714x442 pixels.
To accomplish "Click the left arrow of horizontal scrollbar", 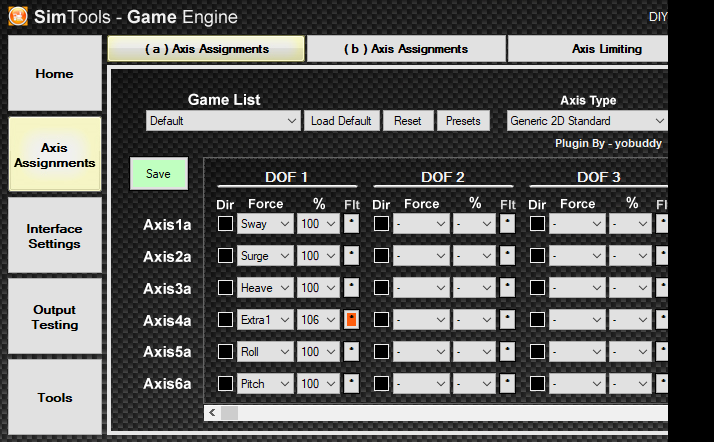I will pos(212,413).
